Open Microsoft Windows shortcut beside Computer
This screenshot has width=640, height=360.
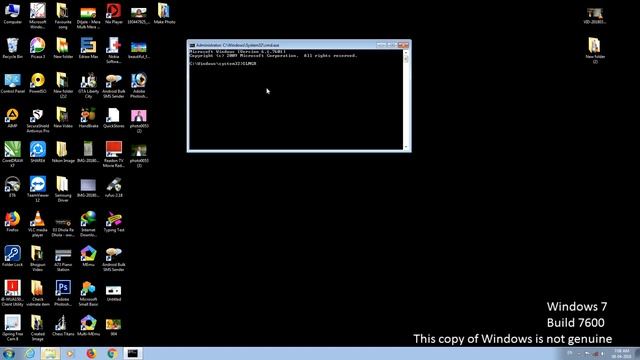[x=38, y=16]
